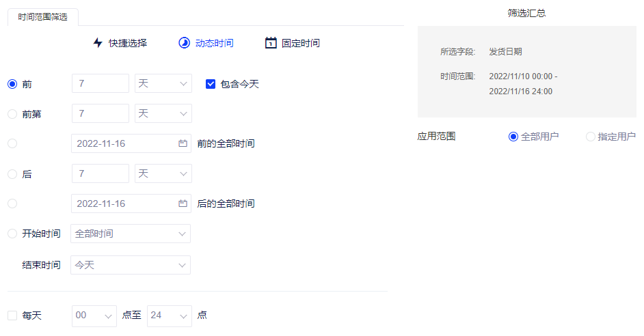Click the dynamic time clock icon
This screenshot has height=336, width=644.
pyautogui.click(x=184, y=43)
